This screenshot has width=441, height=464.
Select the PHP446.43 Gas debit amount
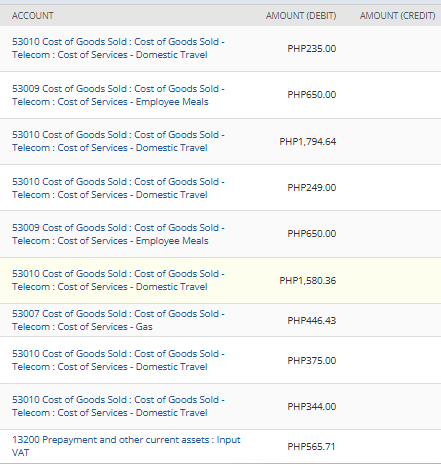312,321
